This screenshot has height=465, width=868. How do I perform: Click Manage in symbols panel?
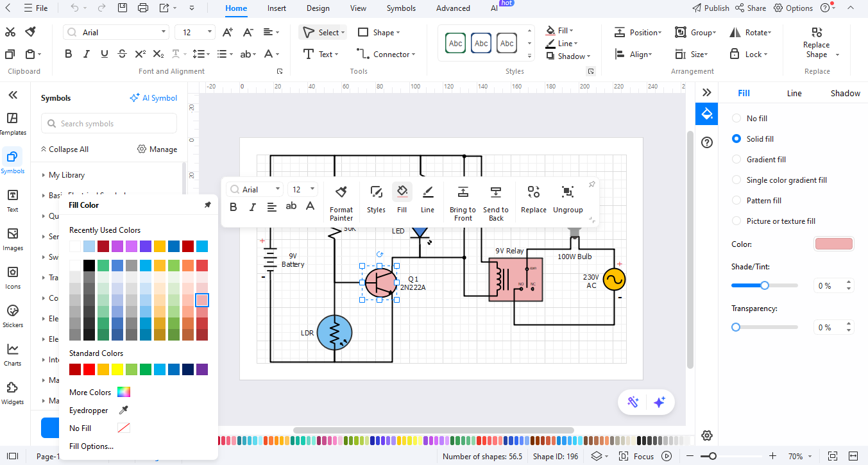[x=157, y=149]
